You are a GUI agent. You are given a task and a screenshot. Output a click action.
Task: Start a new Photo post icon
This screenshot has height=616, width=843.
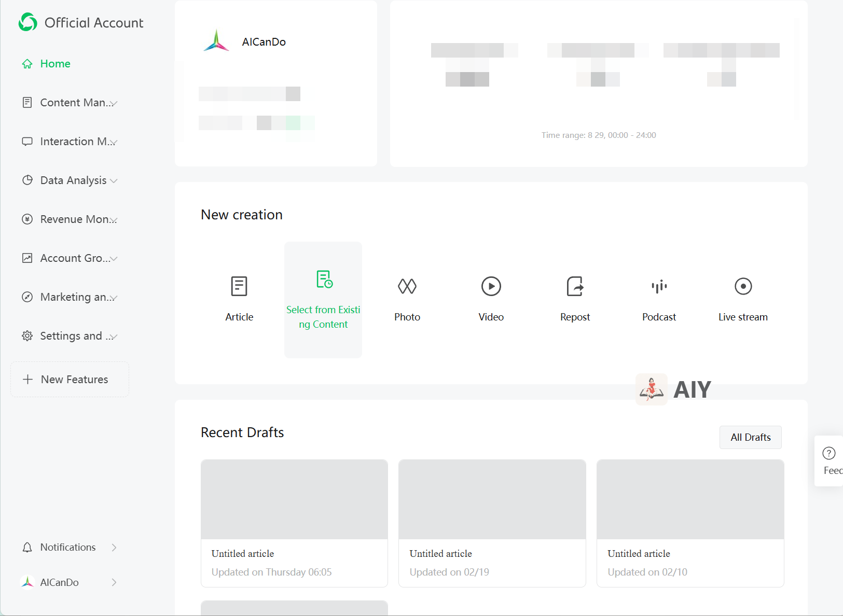pyautogui.click(x=407, y=286)
